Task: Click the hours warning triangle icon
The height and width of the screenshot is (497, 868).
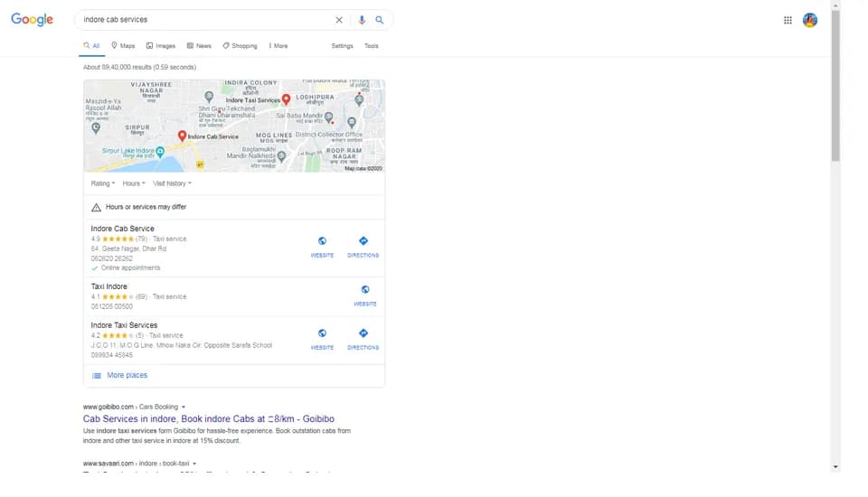Action: [x=96, y=208]
